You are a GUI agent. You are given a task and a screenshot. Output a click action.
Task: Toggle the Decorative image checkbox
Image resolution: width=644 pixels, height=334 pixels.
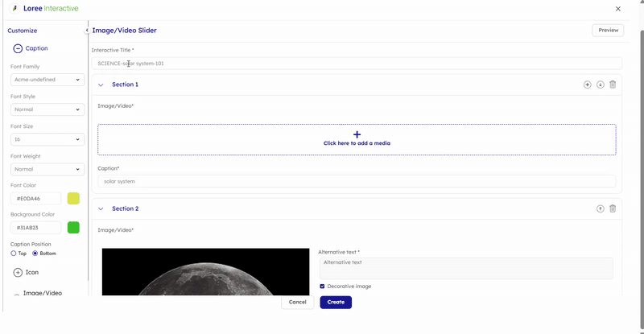pyautogui.click(x=322, y=286)
